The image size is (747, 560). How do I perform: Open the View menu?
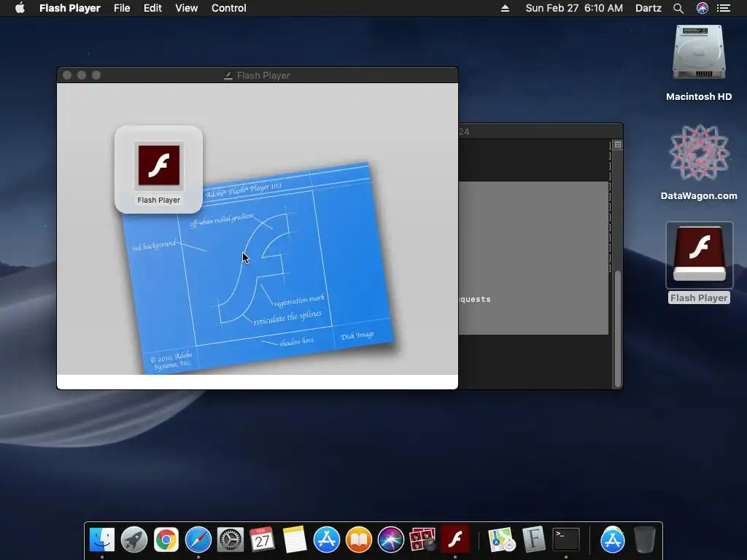(x=186, y=8)
